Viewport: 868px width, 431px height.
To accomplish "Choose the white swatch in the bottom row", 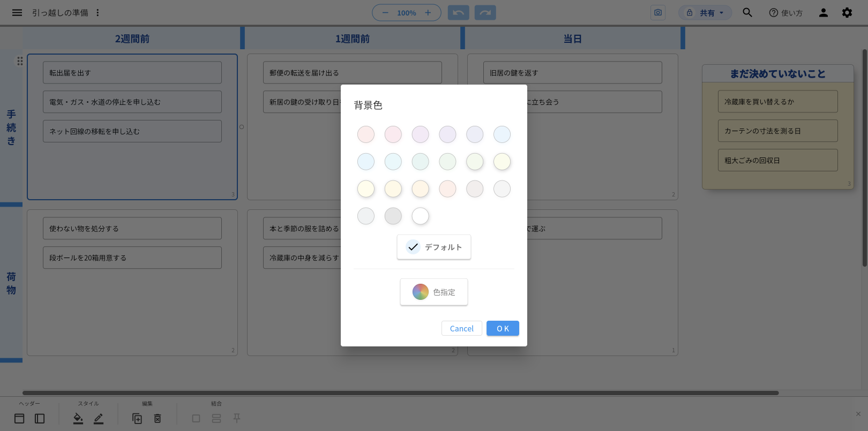I will [421, 216].
